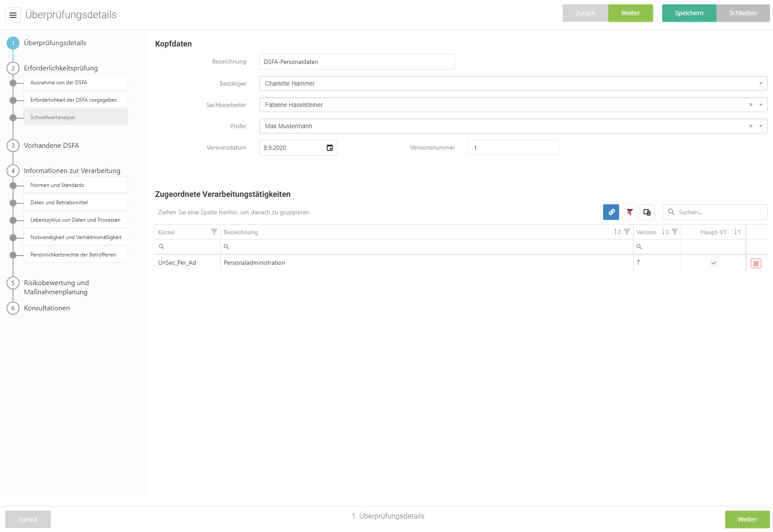Image resolution: width=773 pixels, height=532 pixels.
Task: Open the Prüfer dropdown arrow
Action: (x=760, y=126)
